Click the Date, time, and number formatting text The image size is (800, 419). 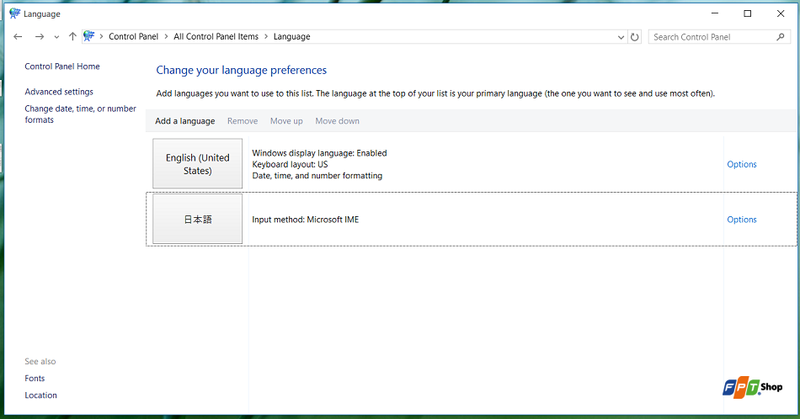(317, 176)
